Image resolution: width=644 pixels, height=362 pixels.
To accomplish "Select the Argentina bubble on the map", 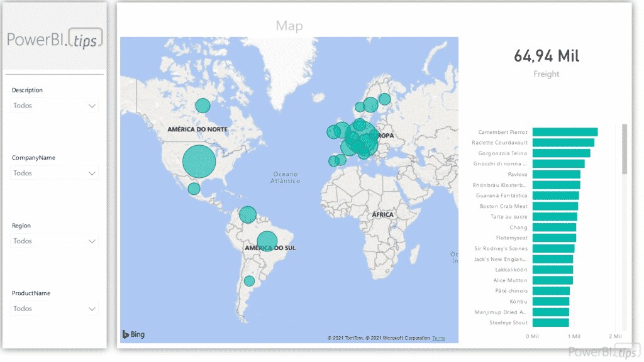I will (x=249, y=281).
